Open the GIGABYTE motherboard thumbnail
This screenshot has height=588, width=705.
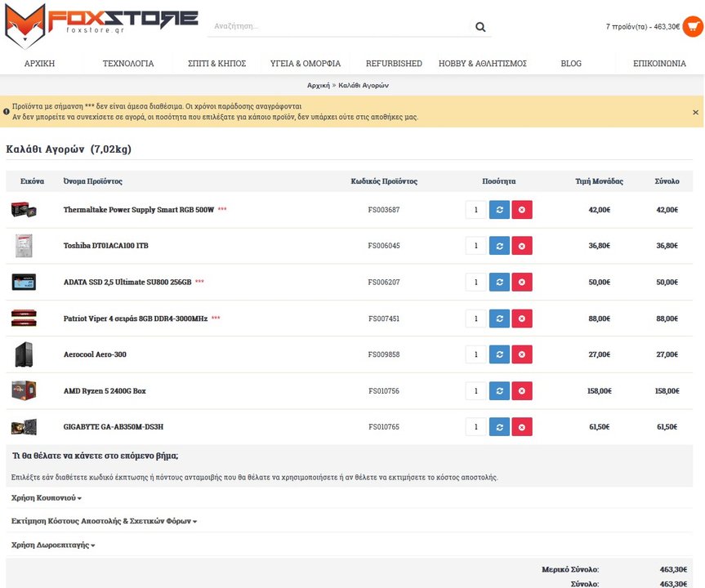24,426
